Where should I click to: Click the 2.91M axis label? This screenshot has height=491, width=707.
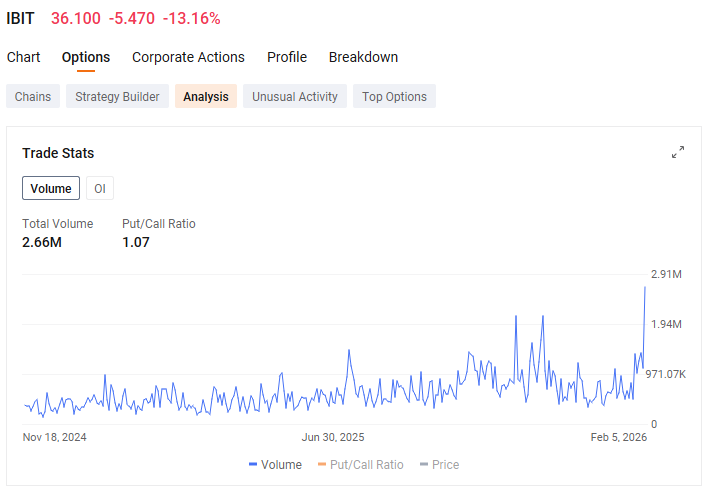(666, 274)
